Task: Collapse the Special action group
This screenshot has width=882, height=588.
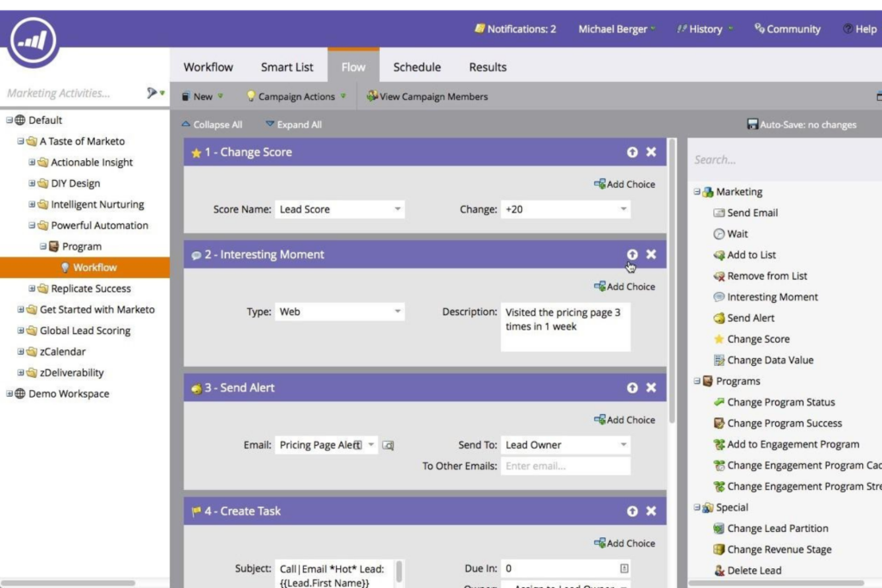Action: pyautogui.click(x=697, y=508)
